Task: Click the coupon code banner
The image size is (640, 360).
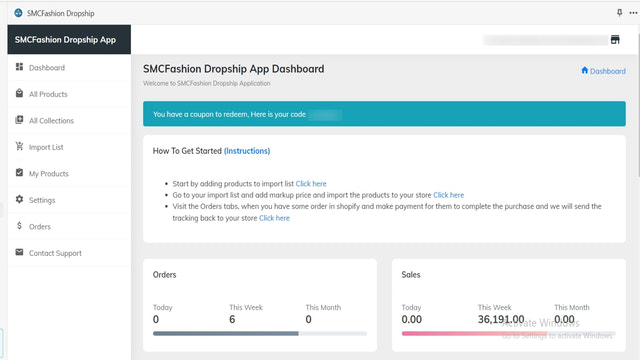Action: pos(384,114)
